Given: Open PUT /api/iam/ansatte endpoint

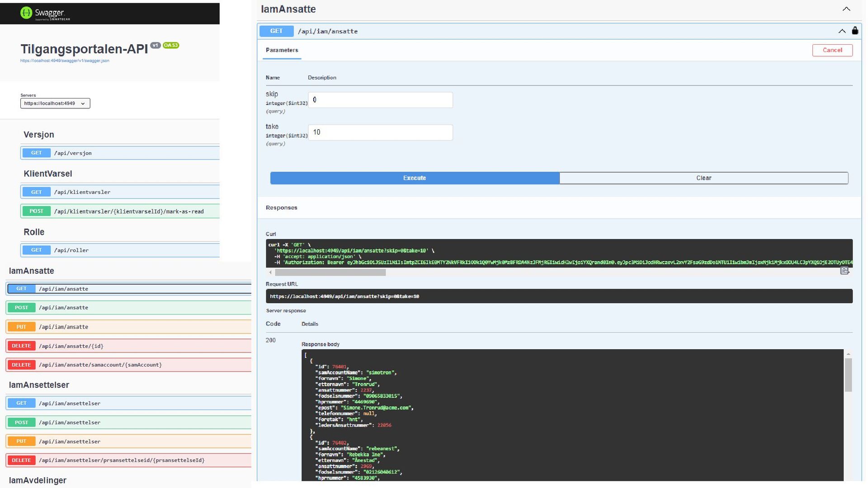Looking at the screenshot, I should coord(129,327).
